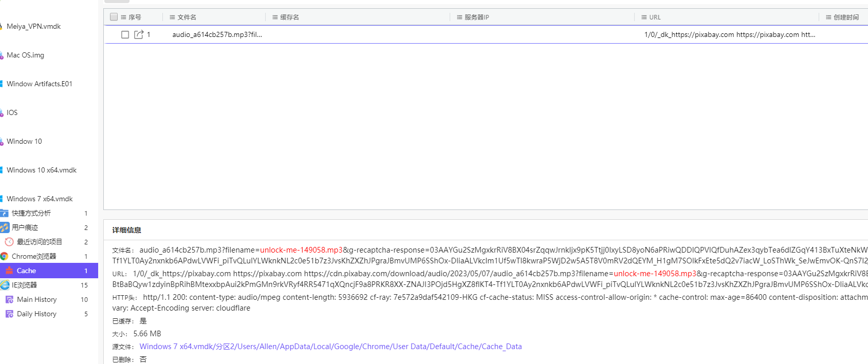
Task: Click the Chrome browser logo icon
Action: point(4,256)
